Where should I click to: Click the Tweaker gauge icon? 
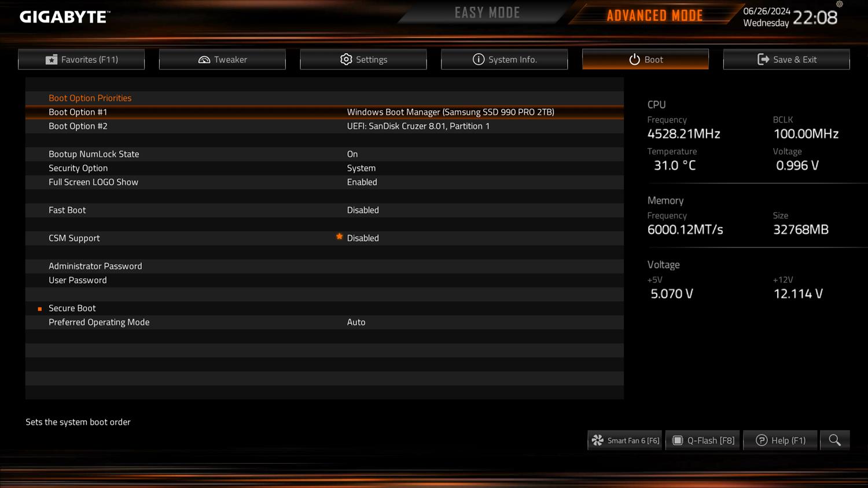pos(204,60)
